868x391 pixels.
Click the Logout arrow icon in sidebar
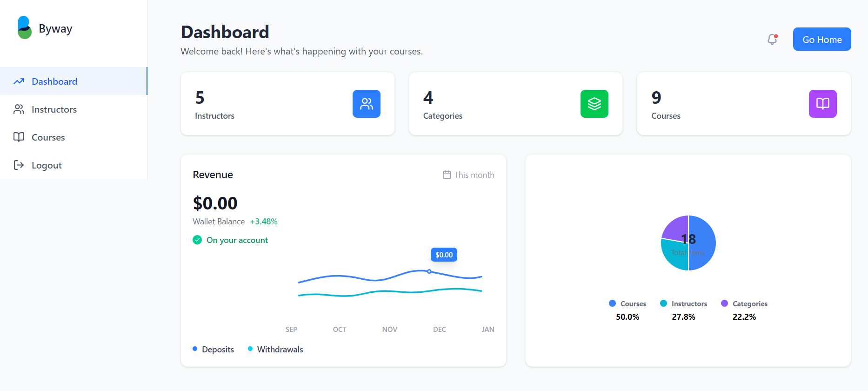[19, 165]
